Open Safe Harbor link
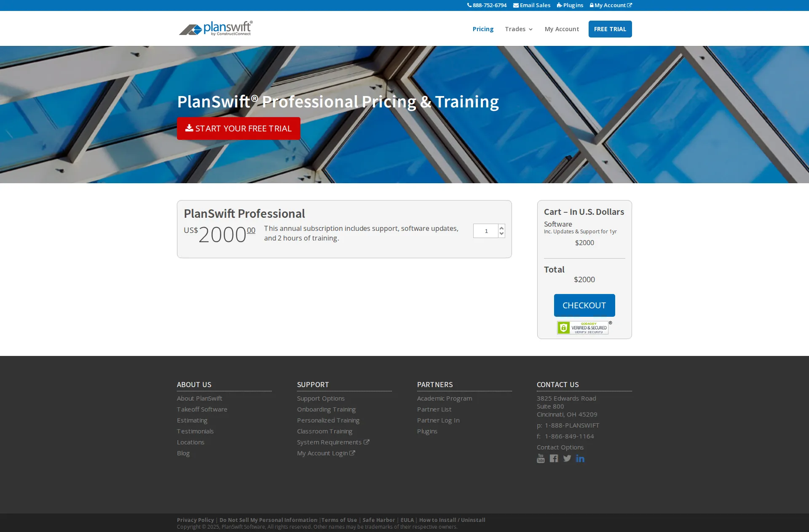This screenshot has width=809, height=532. click(379, 520)
